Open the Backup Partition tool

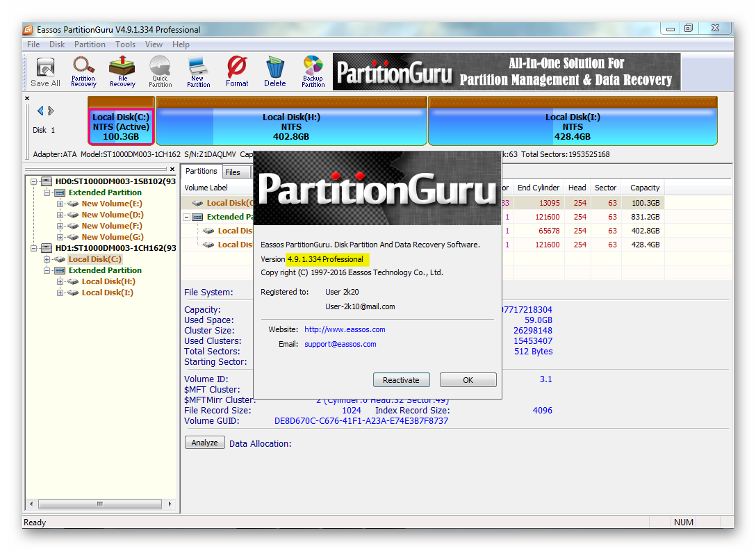pyautogui.click(x=313, y=72)
